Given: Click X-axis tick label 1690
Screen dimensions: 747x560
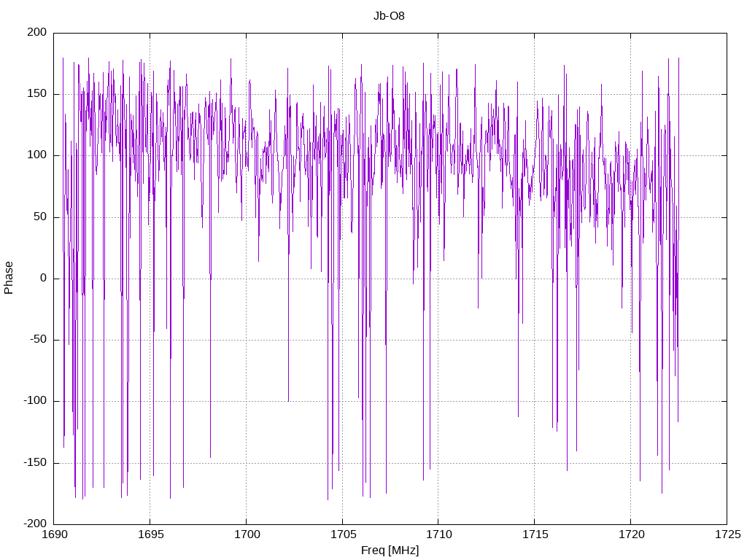Looking at the screenshot, I should (x=55, y=534).
